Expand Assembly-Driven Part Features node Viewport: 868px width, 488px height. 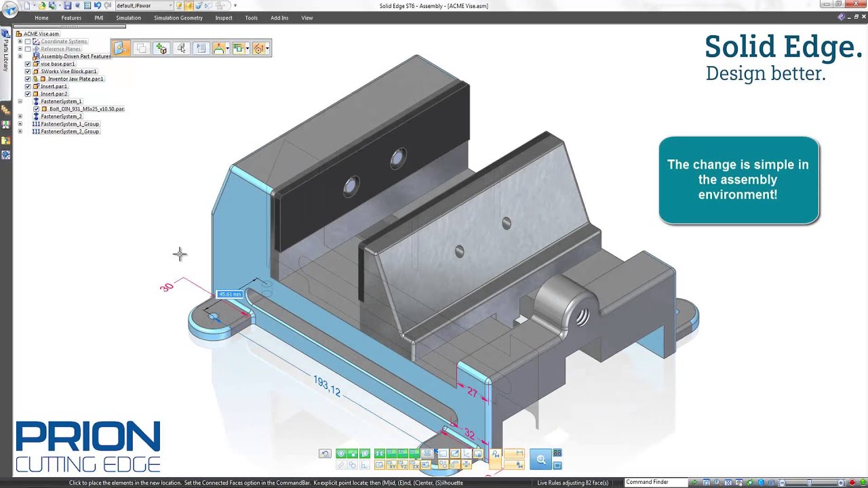[20, 56]
